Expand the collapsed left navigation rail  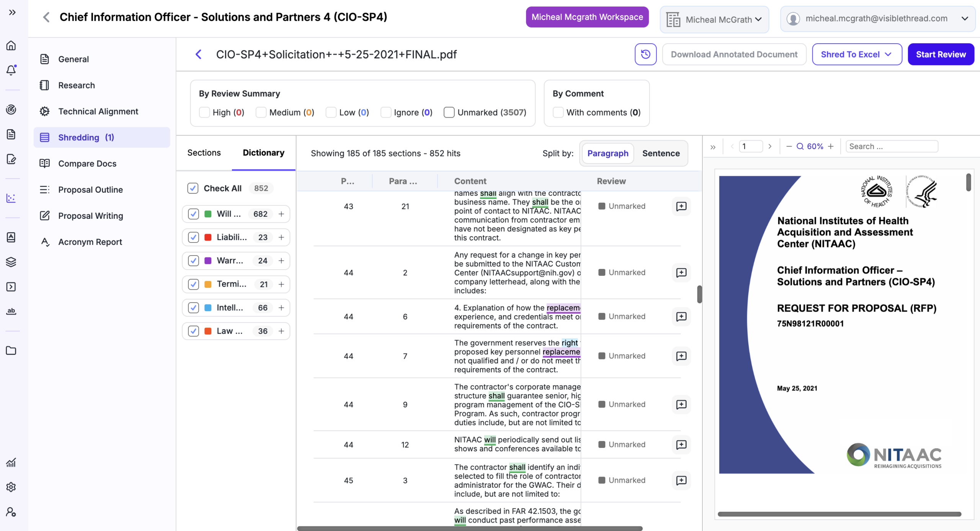pos(12,12)
